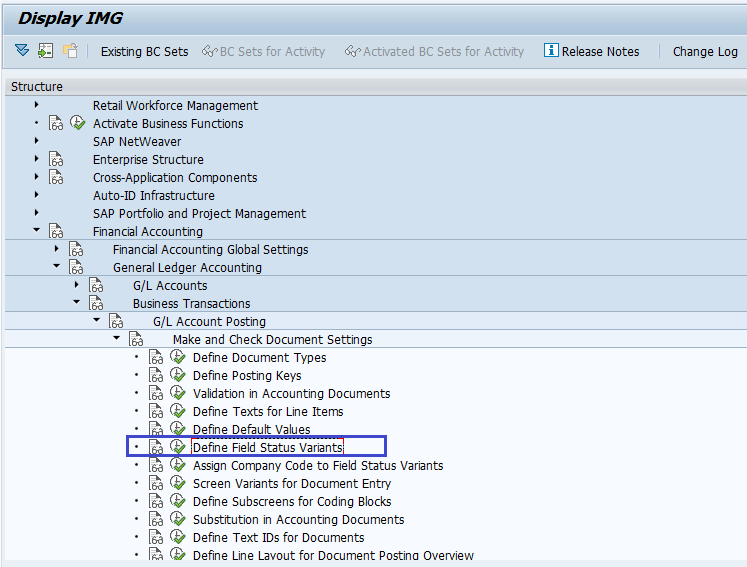
Task: Open documentation icon for Cross-Application Components
Action: point(56,177)
